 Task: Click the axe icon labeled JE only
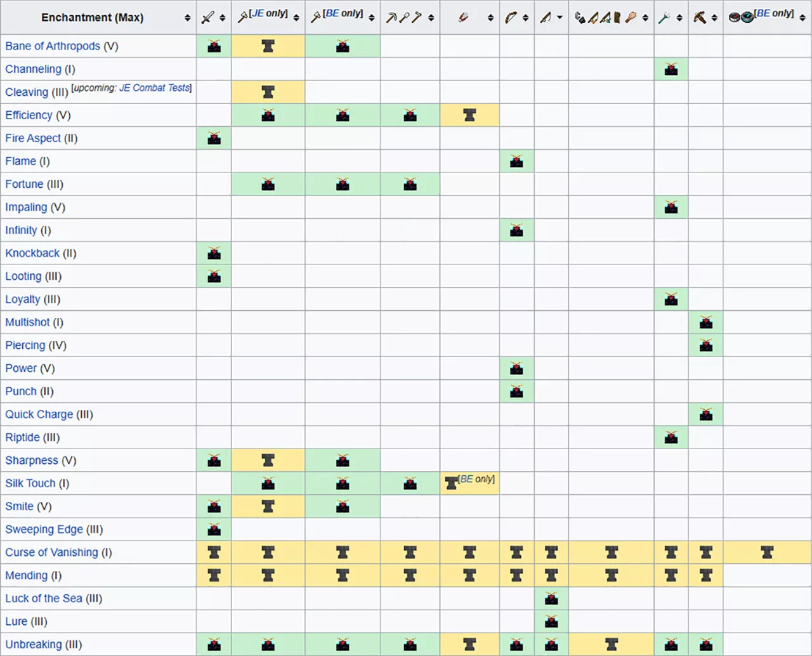(243, 18)
